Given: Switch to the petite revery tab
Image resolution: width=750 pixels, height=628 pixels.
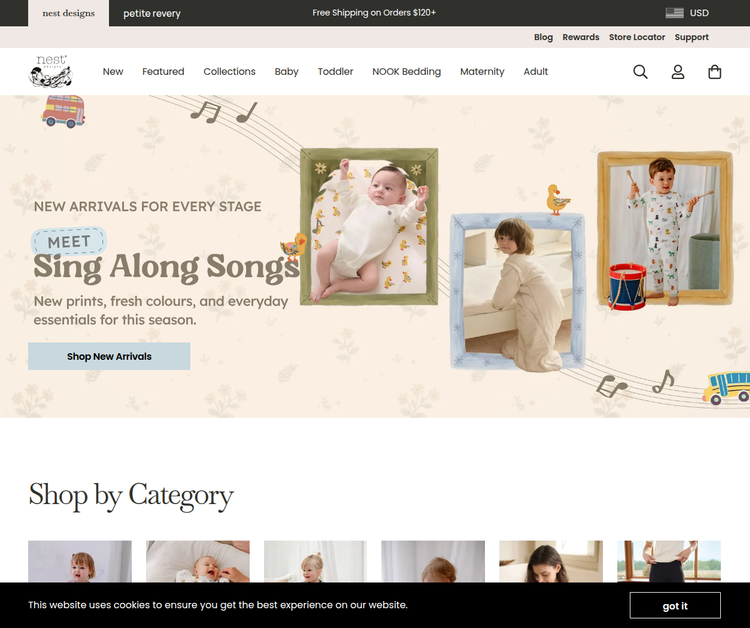Looking at the screenshot, I should (x=152, y=13).
